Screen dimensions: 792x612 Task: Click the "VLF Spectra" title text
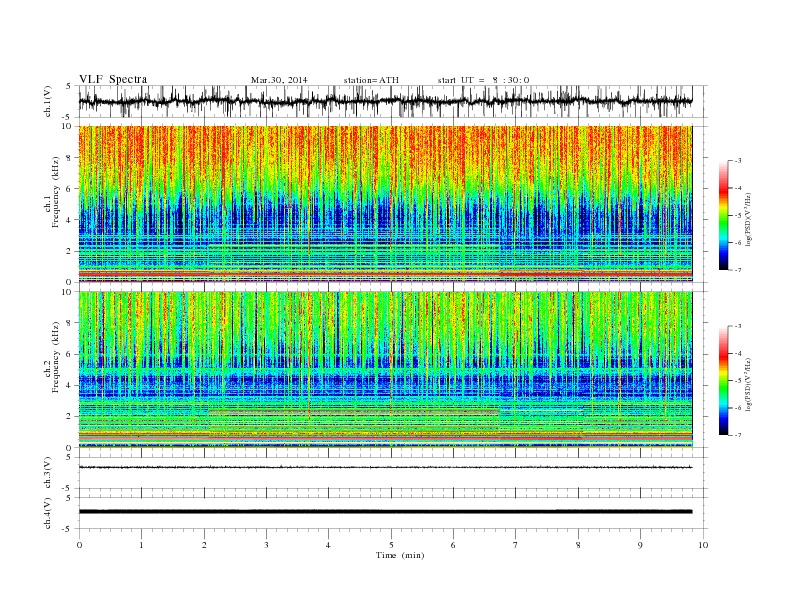pyautogui.click(x=113, y=79)
